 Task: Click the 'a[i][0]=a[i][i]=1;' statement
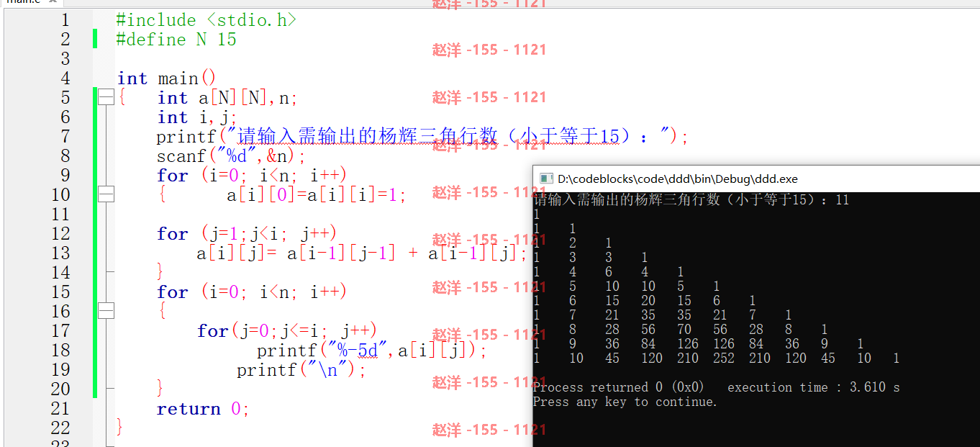317,195
